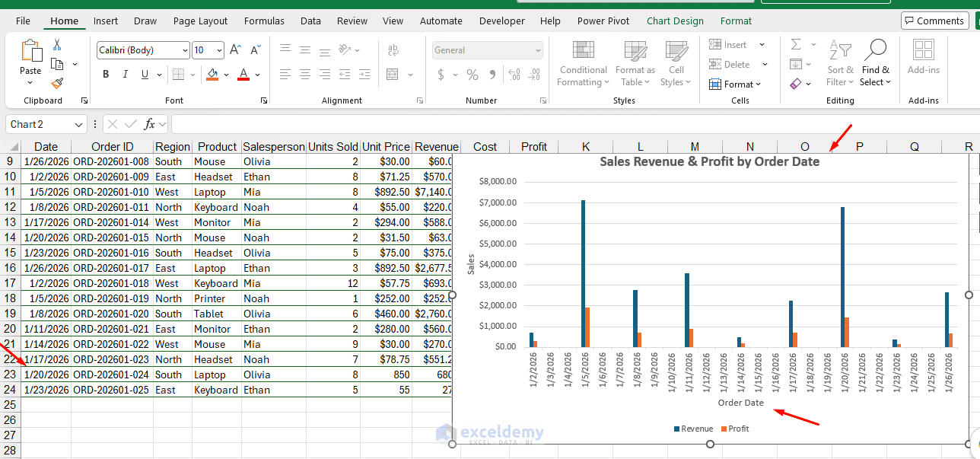Viewport: 980px width, 459px height.
Task: Open the Insert tab
Action: click(x=106, y=21)
